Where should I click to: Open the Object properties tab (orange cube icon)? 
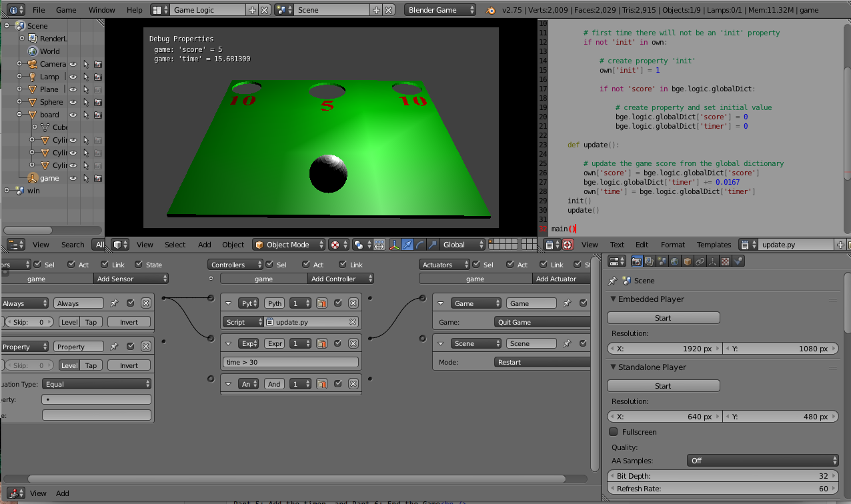click(x=687, y=261)
